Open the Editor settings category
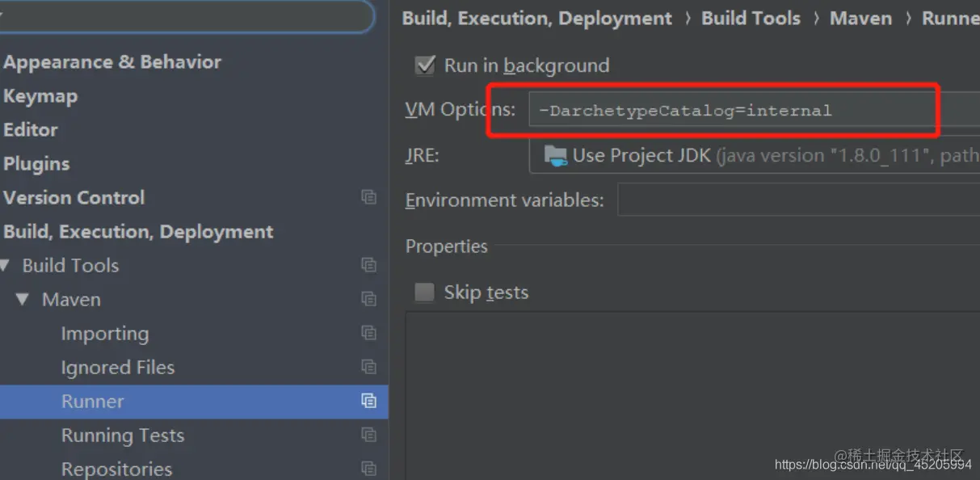The height and width of the screenshot is (480, 980). click(31, 130)
